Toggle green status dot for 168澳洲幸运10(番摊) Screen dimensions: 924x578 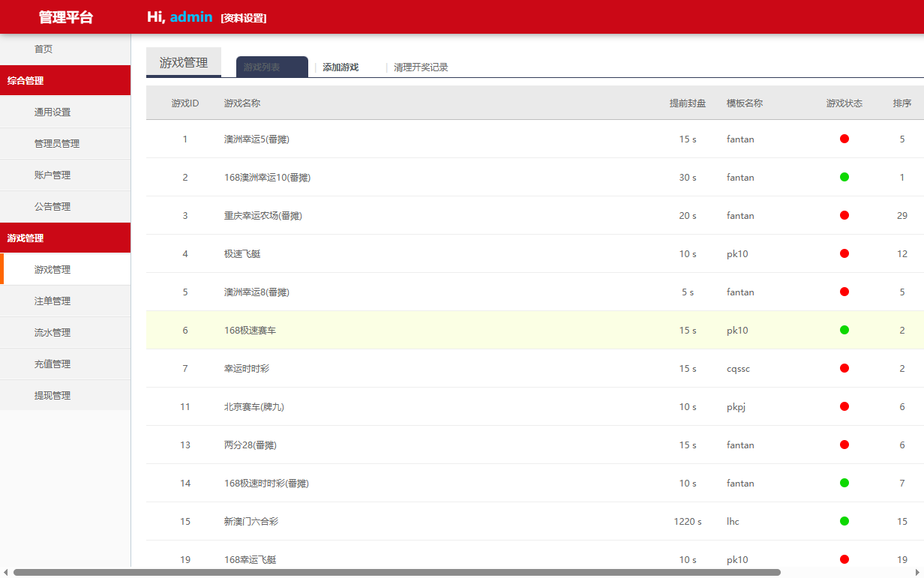pos(844,177)
